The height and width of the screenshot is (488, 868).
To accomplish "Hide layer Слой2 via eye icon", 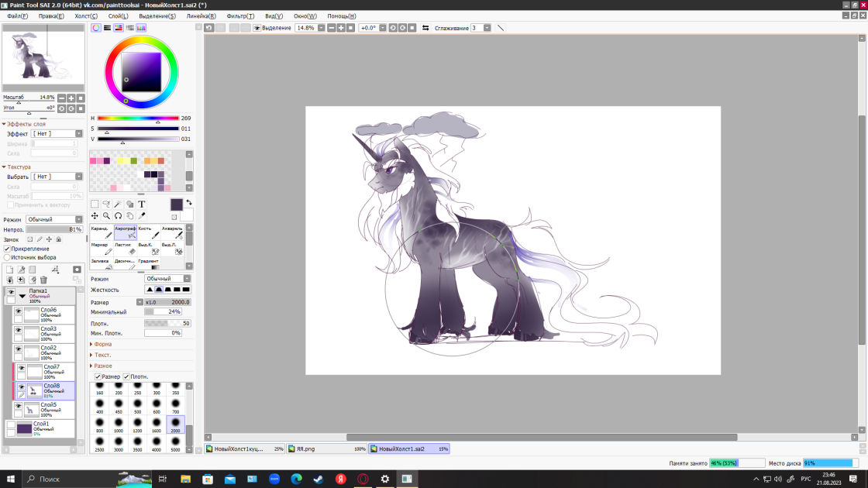I will point(19,349).
